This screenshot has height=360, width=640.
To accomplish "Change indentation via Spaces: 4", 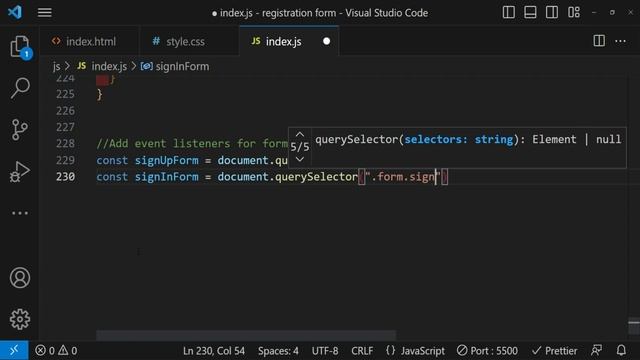I will 278,351.
